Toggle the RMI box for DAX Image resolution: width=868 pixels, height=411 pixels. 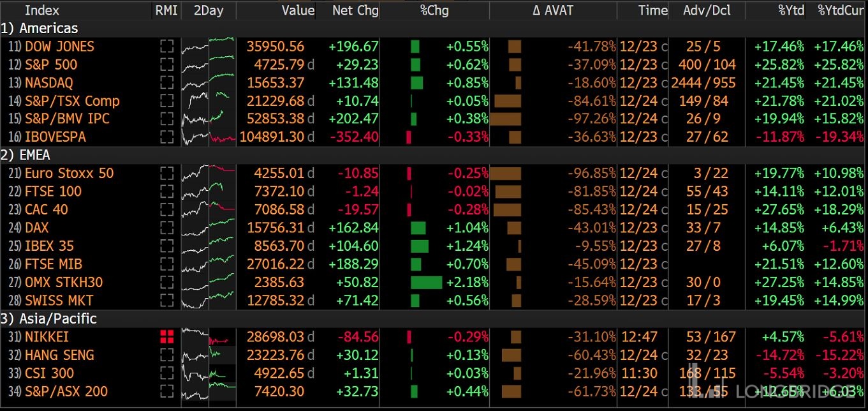point(166,228)
